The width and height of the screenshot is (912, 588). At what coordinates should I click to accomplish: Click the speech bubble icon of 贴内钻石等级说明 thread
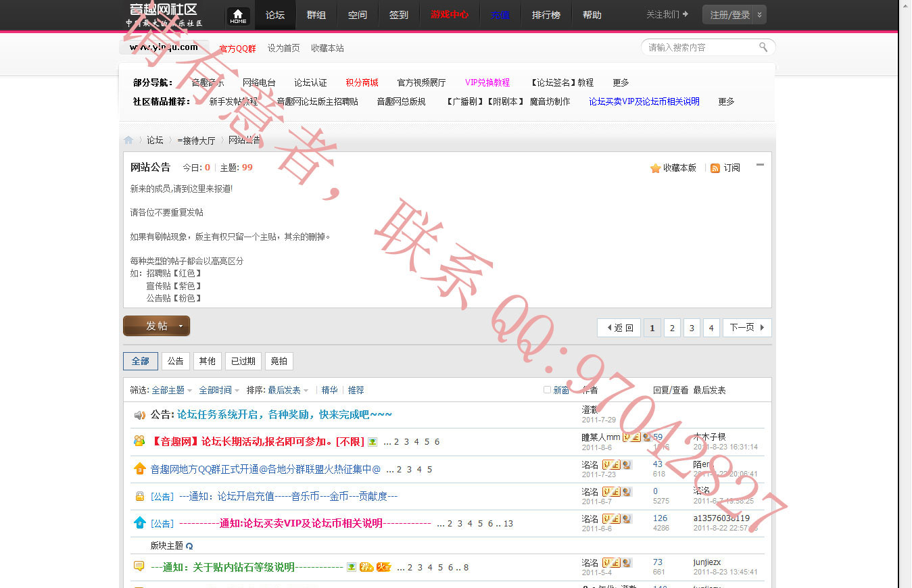(x=139, y=566)
